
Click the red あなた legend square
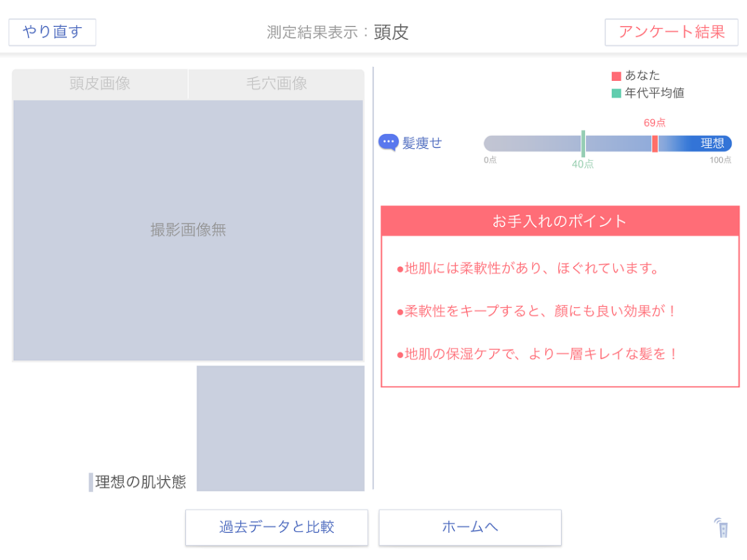(616, 76)
